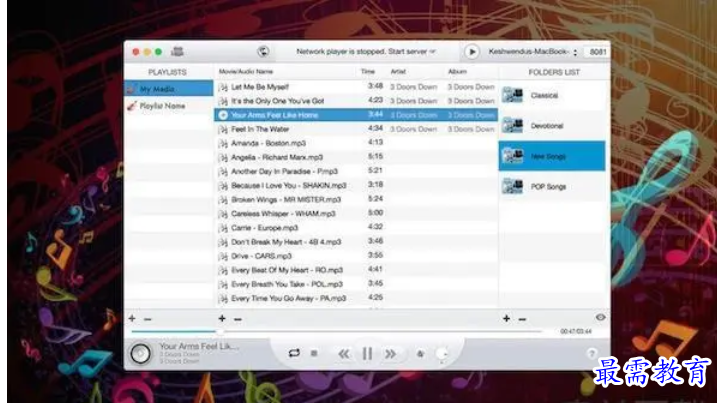Click music file icon of Let Me Be Myself
The height and width of the screenshot is (403, 717).
pyautogui.click(x=223, y=87)
